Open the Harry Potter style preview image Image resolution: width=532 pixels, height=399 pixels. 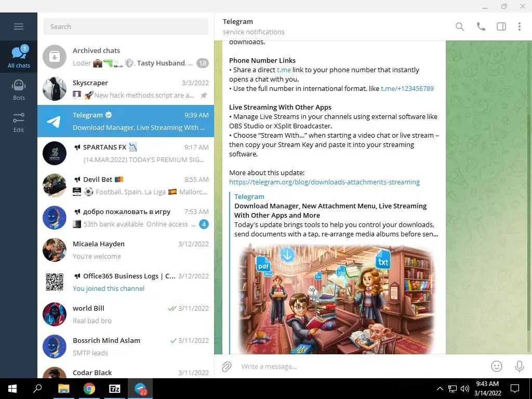336,299
